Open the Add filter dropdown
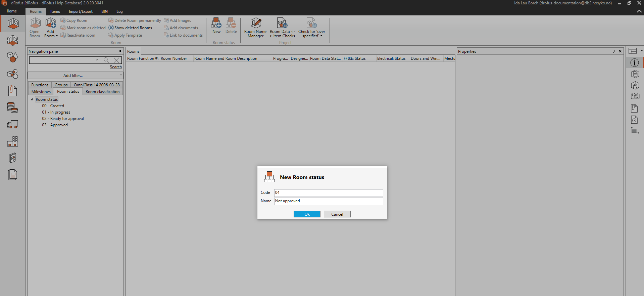Image resolution: width=644 pixels, height=296 pixels. [76, 76]
